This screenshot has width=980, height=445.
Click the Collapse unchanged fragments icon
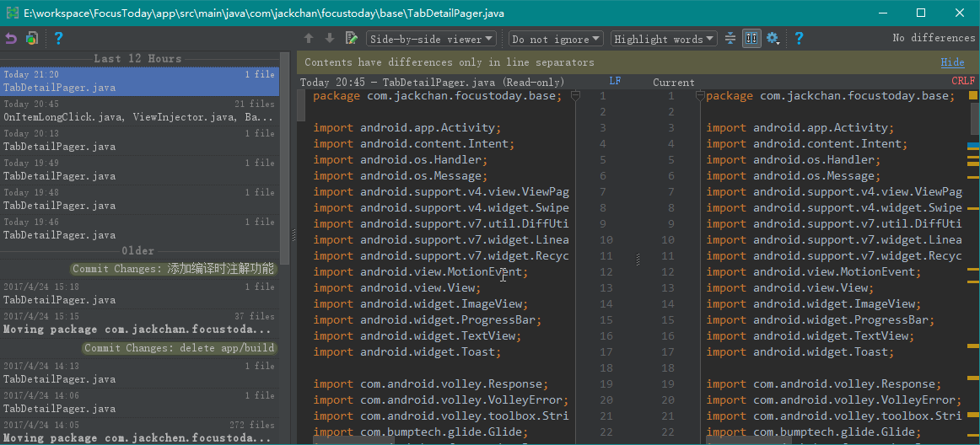click(x=730, y=39)
